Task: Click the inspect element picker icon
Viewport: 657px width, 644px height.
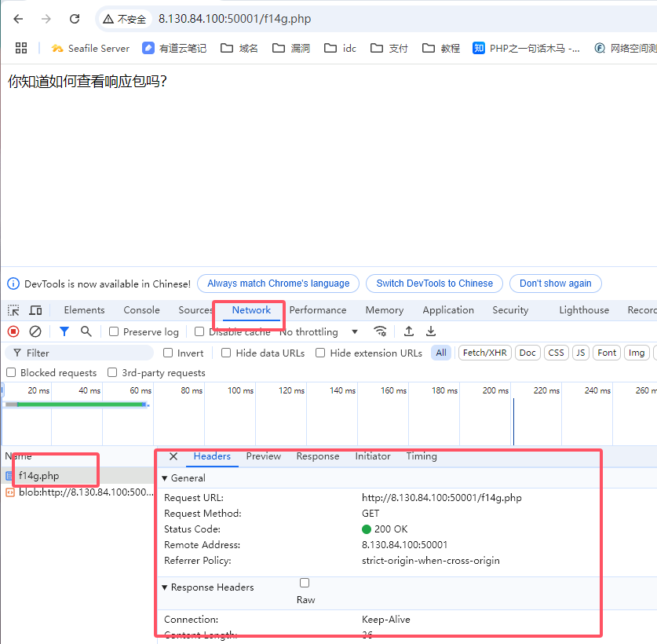Action: coord(13,310)
